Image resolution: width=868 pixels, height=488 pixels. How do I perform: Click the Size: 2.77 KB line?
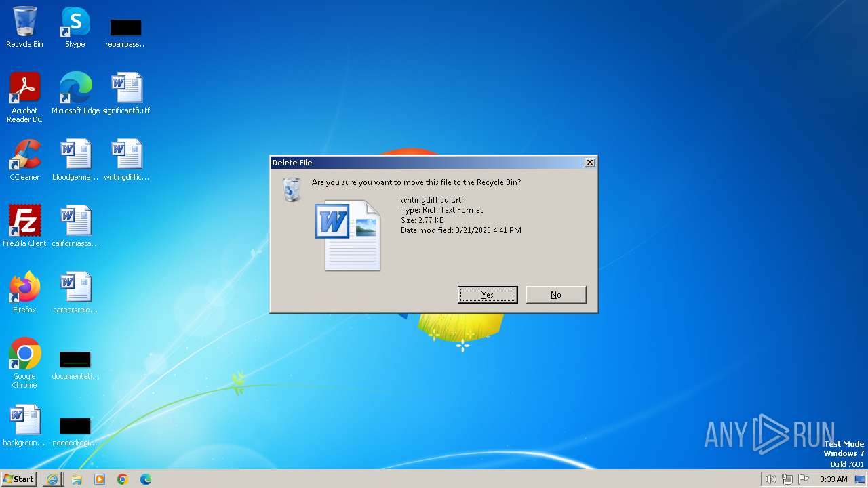[422, 220]
